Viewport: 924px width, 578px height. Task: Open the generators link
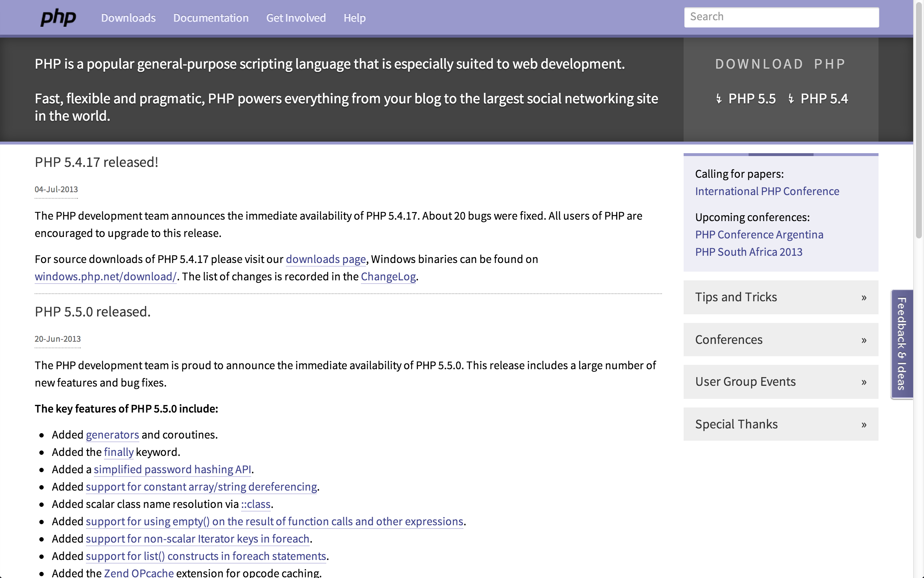pyautogui.click(x=112, y=435)
